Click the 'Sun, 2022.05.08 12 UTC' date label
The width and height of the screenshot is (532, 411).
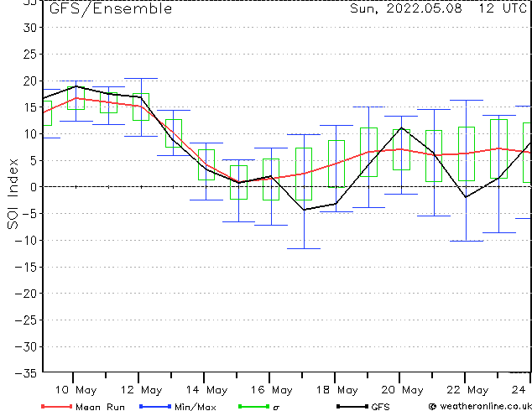point(438,8)
